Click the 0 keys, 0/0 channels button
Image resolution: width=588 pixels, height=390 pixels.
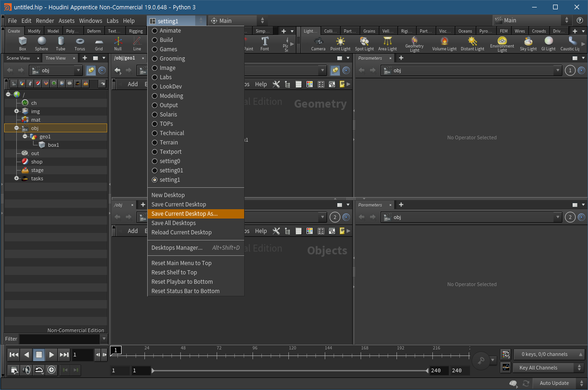[x=548, y=354]
